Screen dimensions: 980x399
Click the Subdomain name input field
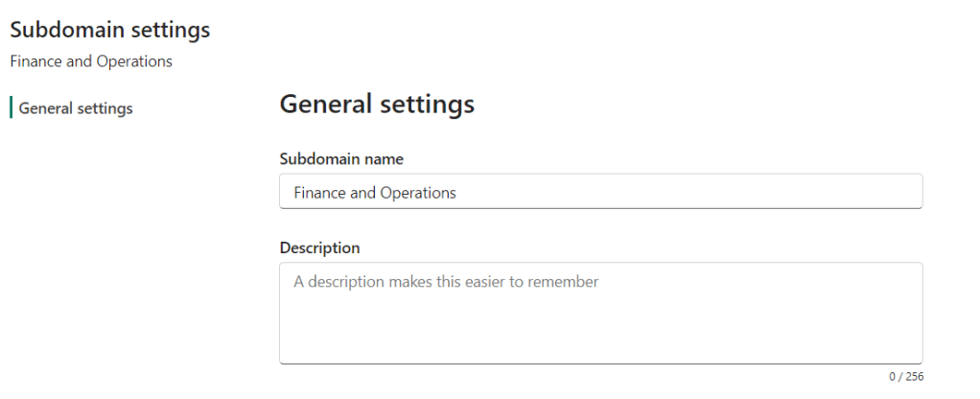(x=600, y=192)
